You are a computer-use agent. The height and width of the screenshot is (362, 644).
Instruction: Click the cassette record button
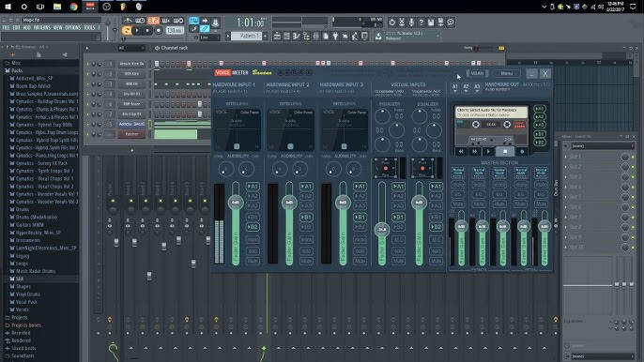coord(522,151)
